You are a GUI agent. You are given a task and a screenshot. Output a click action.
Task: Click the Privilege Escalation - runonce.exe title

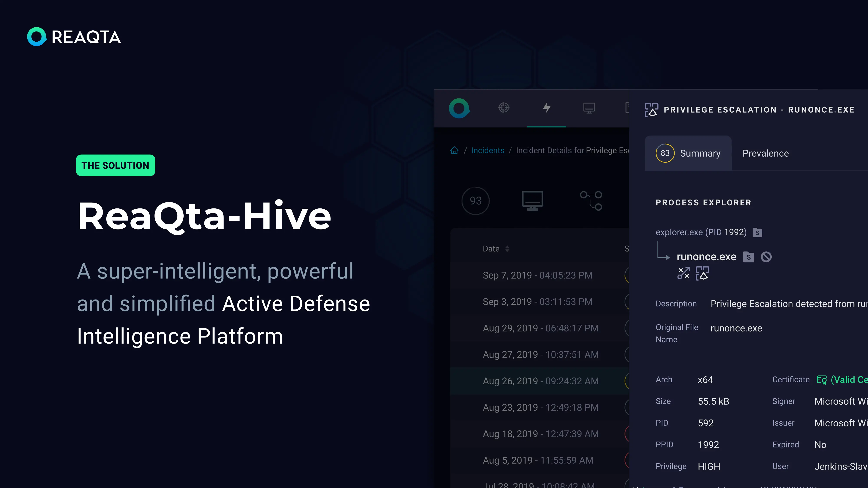click(759, 110)
